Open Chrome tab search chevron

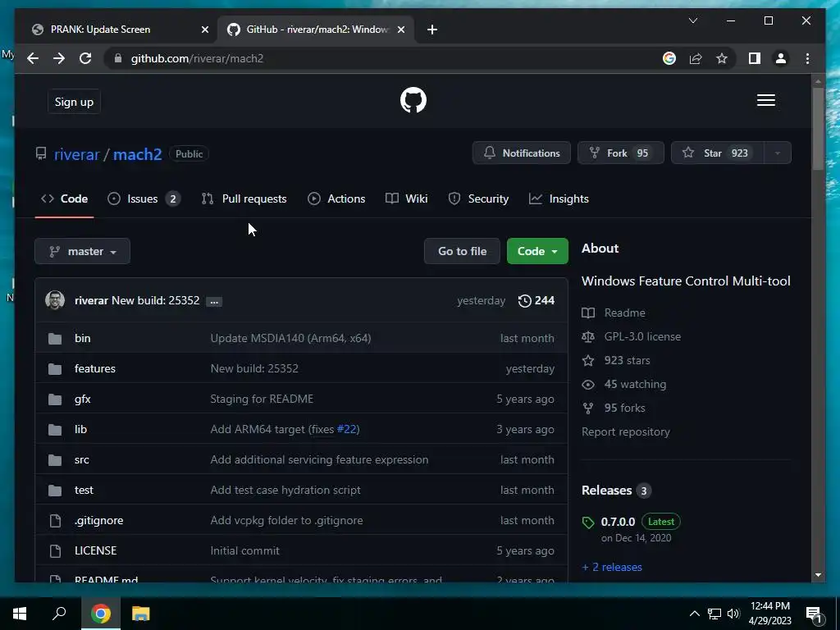tap(692, 21)
